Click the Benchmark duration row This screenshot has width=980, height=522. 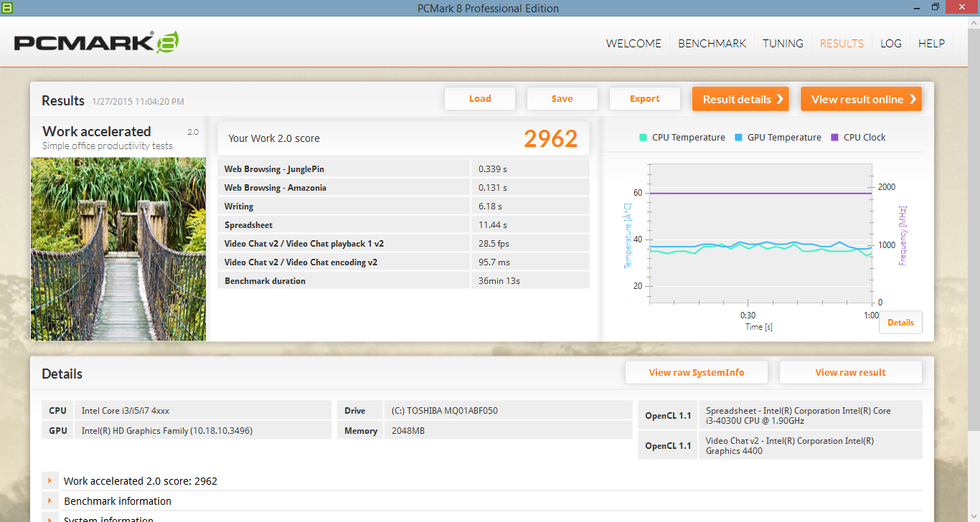pyautogui.click(x=403, y=281)
